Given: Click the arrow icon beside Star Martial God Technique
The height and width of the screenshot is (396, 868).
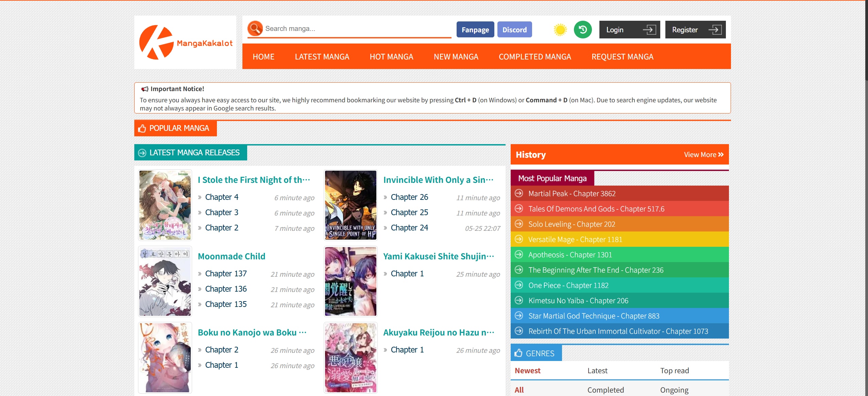Looking at the screenshot, I should click(519, 316).
